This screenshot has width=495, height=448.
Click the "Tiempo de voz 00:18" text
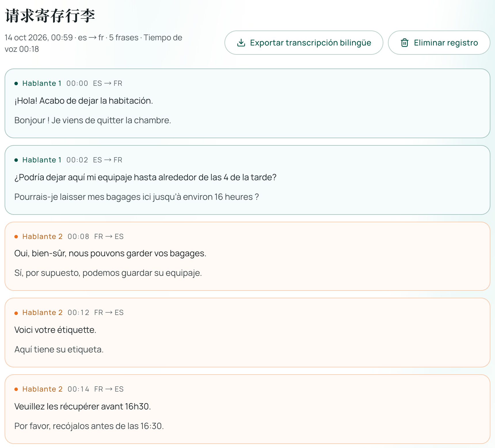(94, 43)
